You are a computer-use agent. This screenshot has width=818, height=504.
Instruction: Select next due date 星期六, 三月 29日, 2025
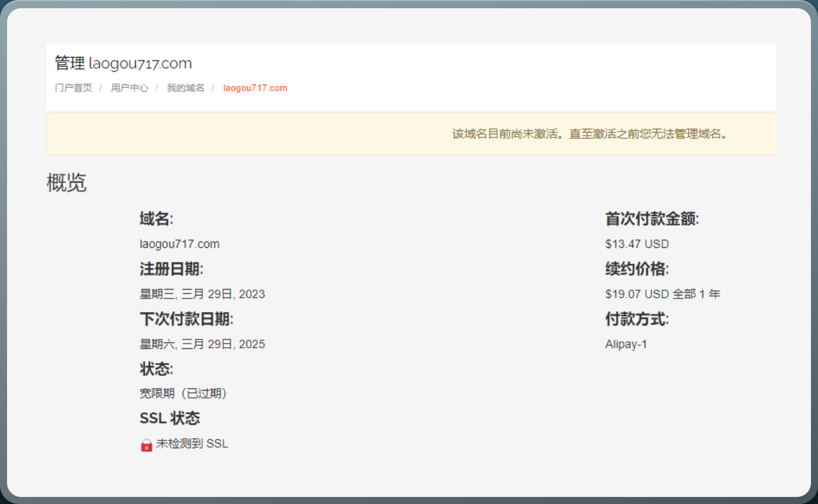(202, 344)
